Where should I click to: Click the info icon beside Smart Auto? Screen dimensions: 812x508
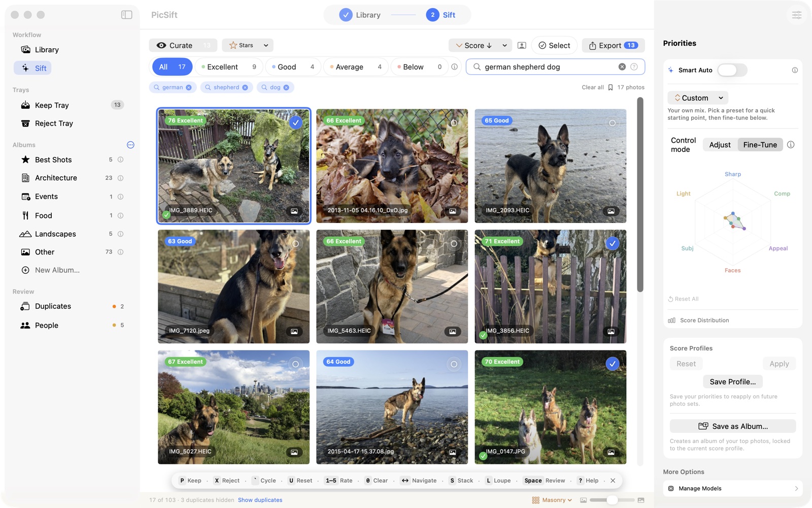[795, 70]
